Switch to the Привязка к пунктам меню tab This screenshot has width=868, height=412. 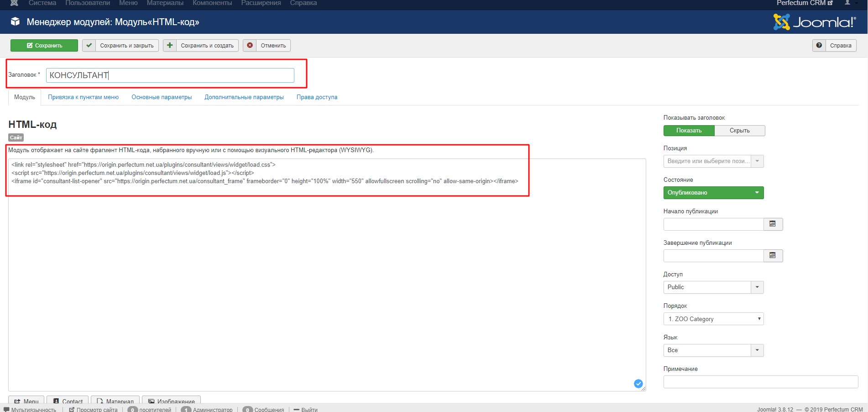[84, 97]
